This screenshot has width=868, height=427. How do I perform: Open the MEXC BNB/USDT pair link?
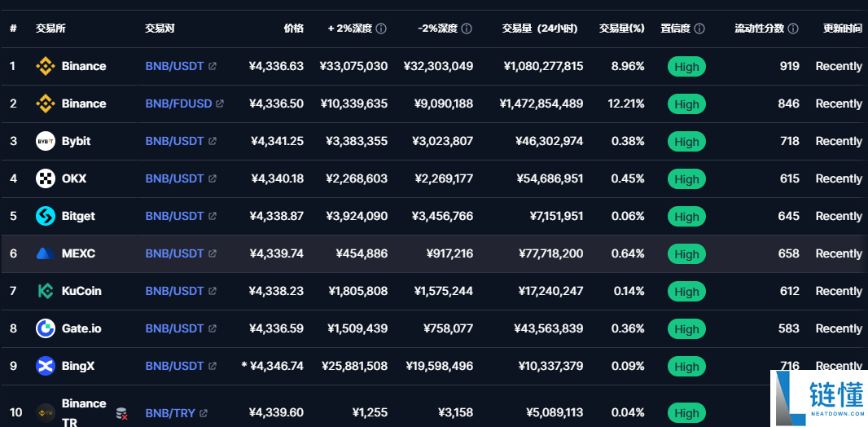[174, 253]
